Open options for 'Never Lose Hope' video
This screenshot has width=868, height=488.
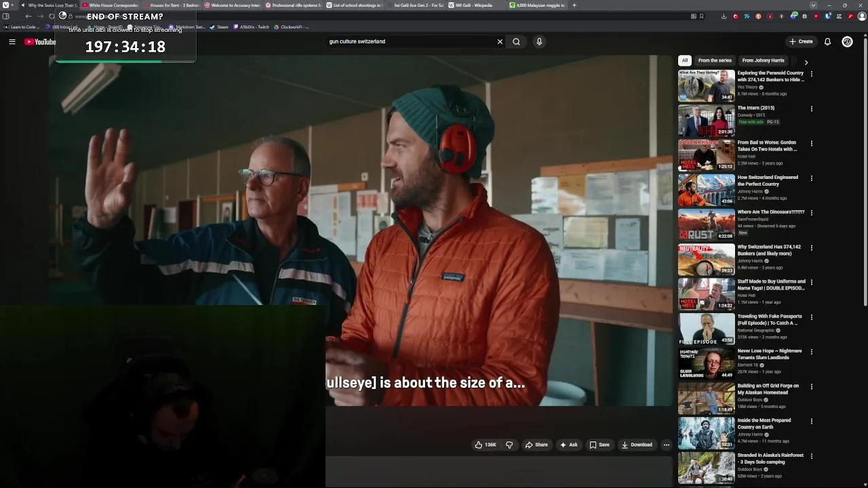(x=811, y=352)
